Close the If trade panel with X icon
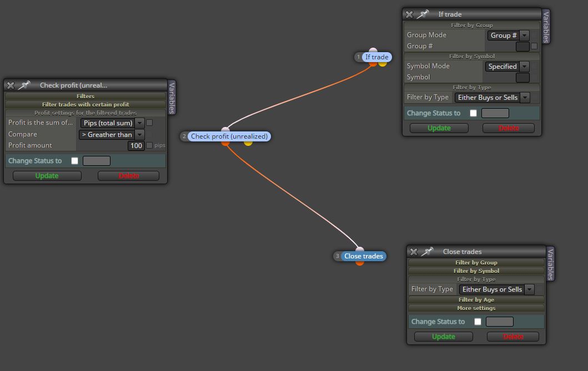The width and height of the screenshot is (588, 371). [409, 14]
